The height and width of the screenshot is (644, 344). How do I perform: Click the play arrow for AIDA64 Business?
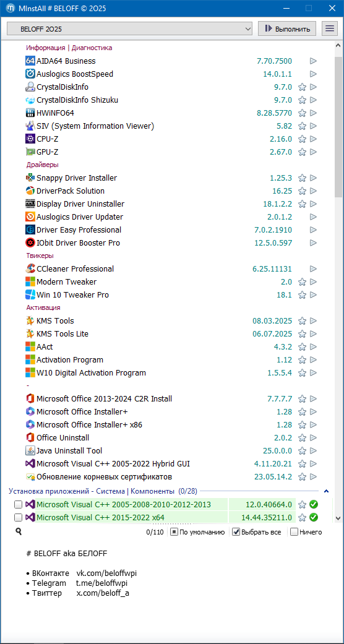313,61
